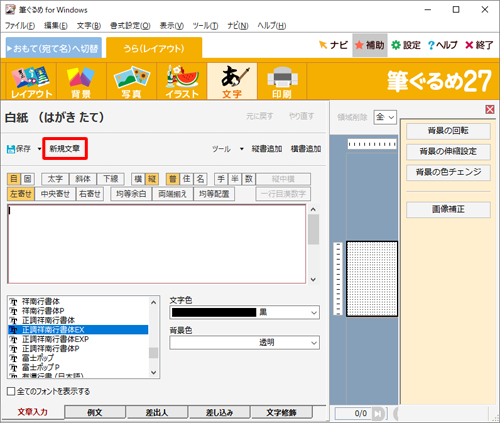The width and height of the screenshot is (500, 423).
Task: Open the イラスト illustration tool
Action: [182, 82]
